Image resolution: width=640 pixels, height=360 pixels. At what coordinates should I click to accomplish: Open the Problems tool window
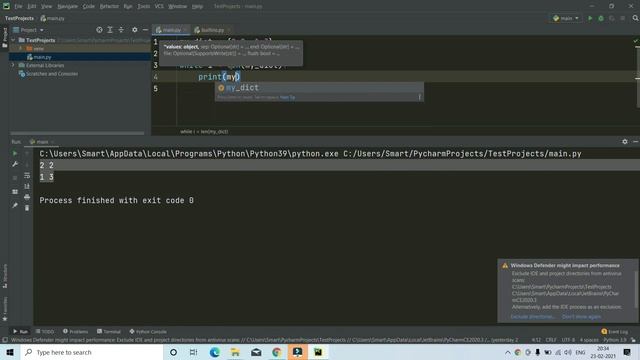[76, 331]
